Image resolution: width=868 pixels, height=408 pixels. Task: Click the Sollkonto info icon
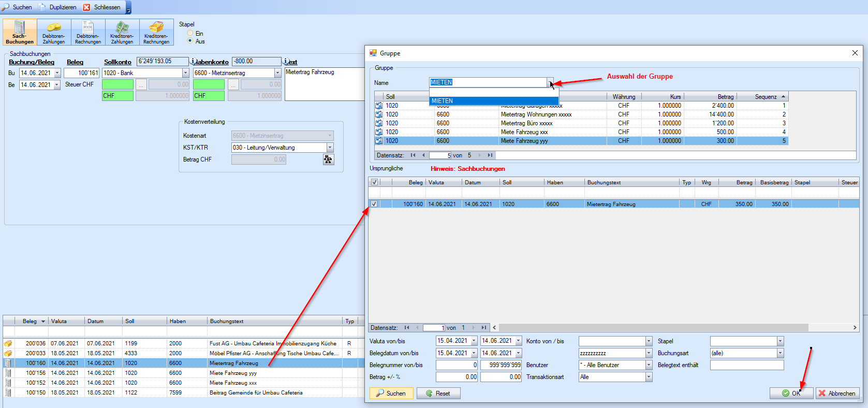193,62
